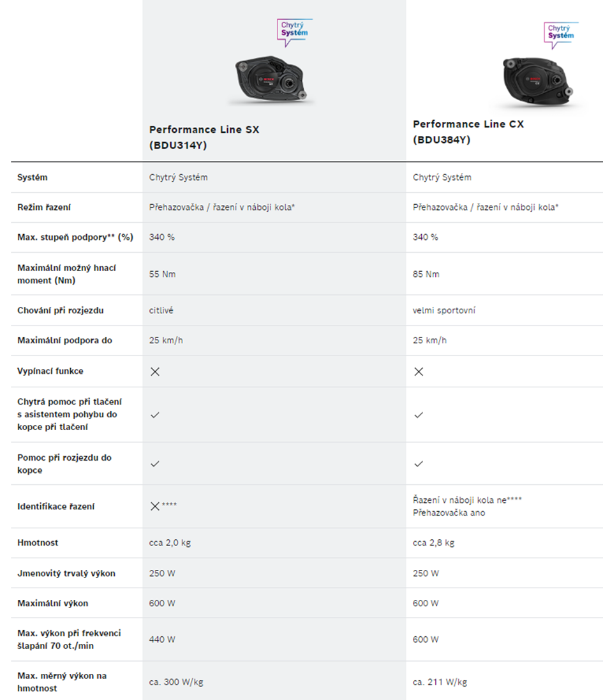Click the X icon in SX Identifikace řazení
Viewport: 603px width, 700px height.
155,506
